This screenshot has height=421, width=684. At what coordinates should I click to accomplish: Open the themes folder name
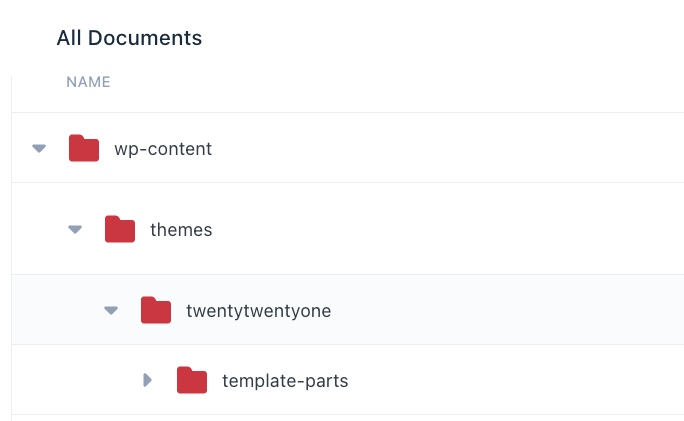pyautogui.click(x=181, y=230)
